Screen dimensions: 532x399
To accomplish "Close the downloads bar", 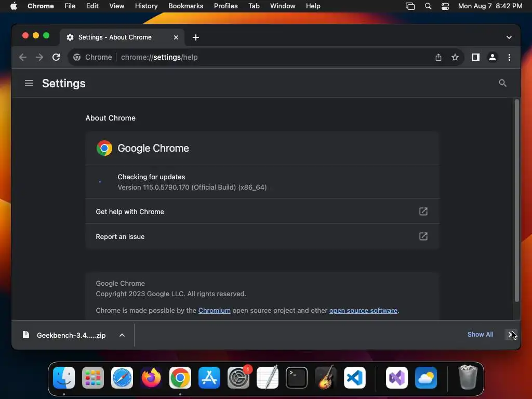I will coord(511,335).
